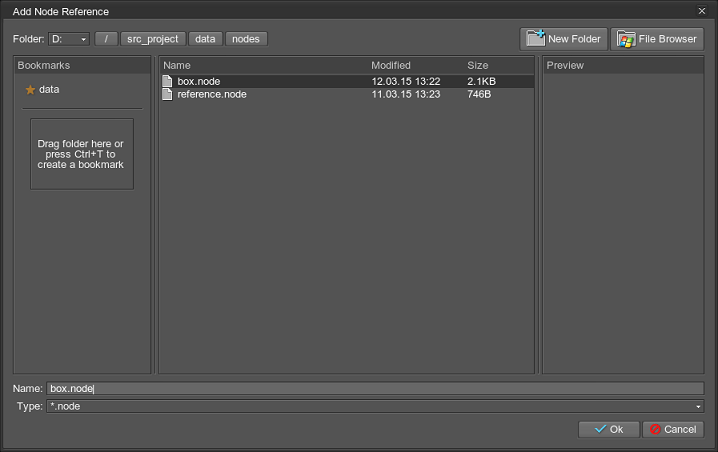Click the File Browser icon
The width and height of the screenshot is (718, 452).
coord(627,39)
